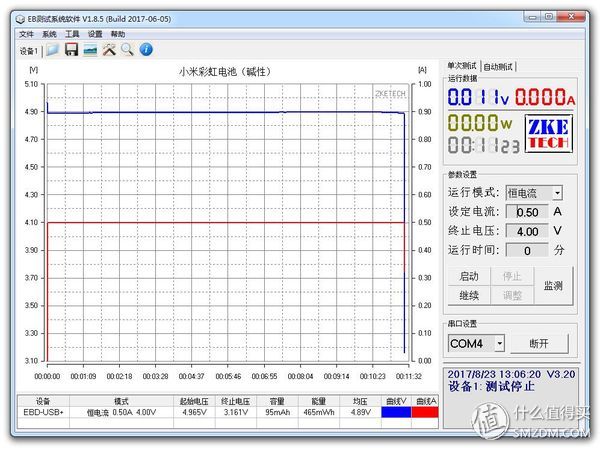Click the 继续 continue button
The height and width of the screenshot is (450, 600).
469,295
